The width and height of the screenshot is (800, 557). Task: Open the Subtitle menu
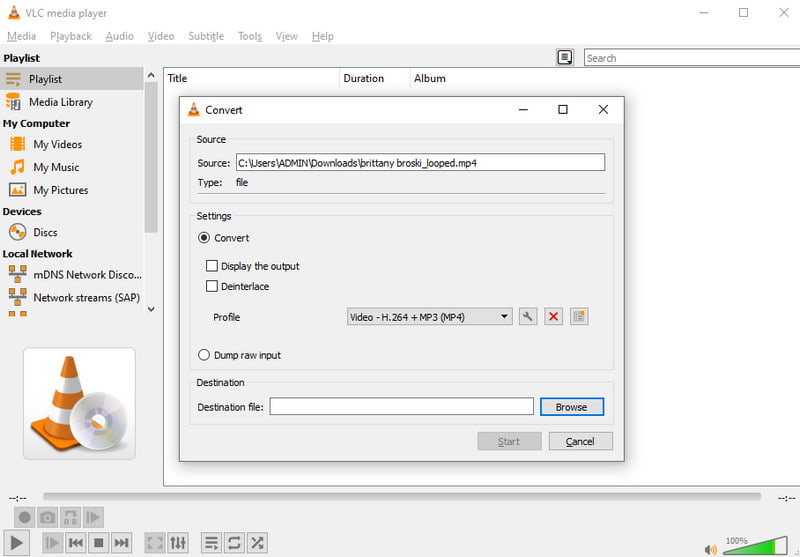206,36
